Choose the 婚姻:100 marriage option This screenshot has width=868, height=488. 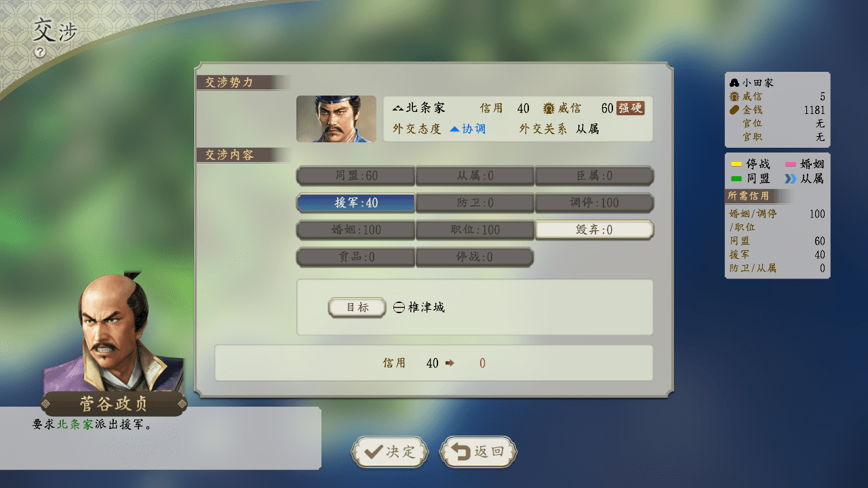point(356,230)
